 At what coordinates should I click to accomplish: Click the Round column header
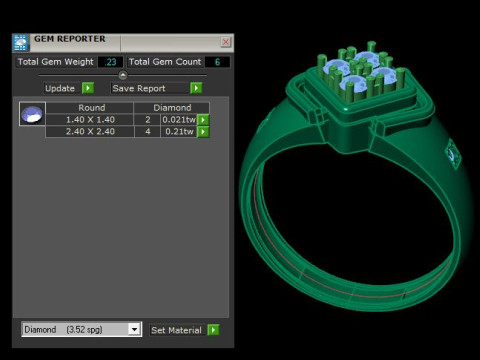click(90, 108)
